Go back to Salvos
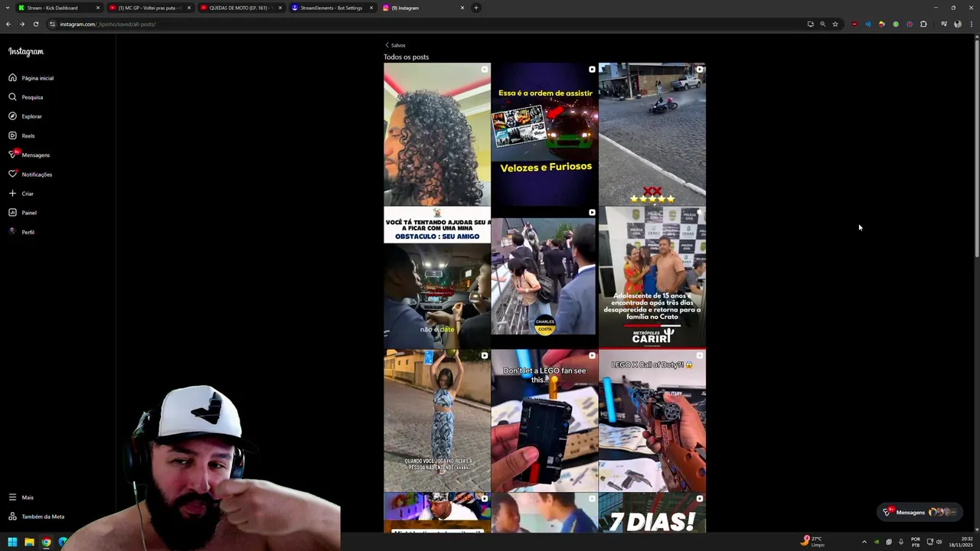 pos(395,45)
